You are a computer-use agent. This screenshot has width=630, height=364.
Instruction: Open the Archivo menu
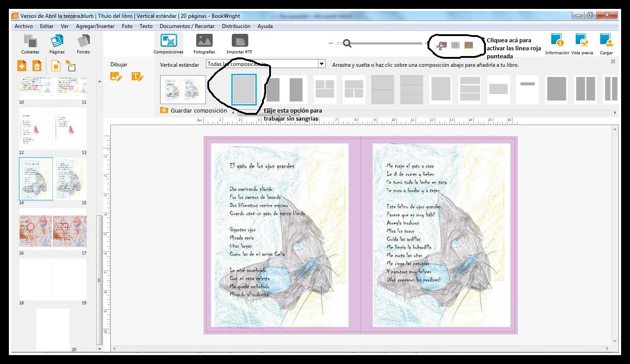(24, 26)
